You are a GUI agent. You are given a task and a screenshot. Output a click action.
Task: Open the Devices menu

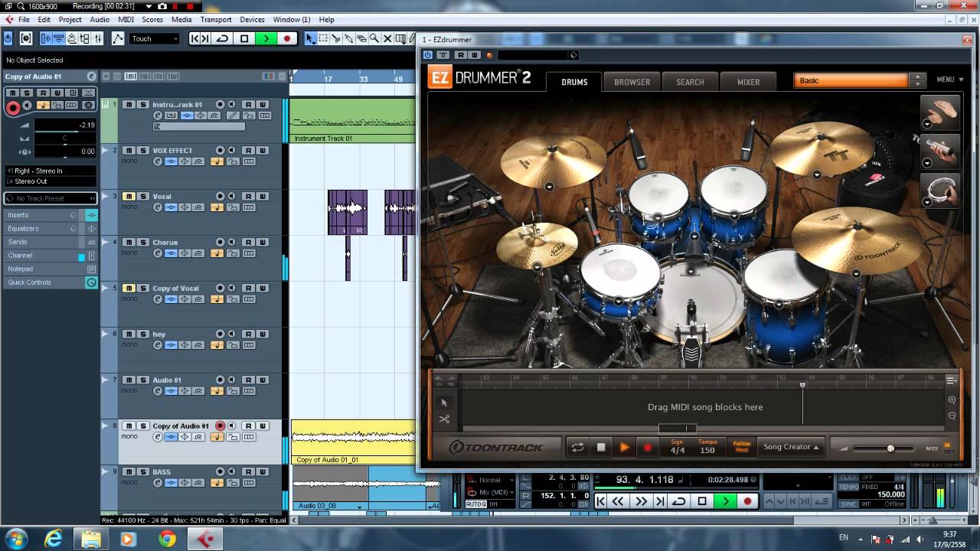tap(252, 19)
